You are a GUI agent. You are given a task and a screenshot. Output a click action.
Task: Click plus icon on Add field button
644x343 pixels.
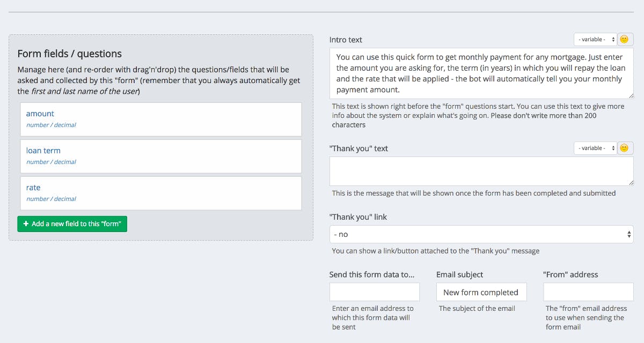point(26,224)
